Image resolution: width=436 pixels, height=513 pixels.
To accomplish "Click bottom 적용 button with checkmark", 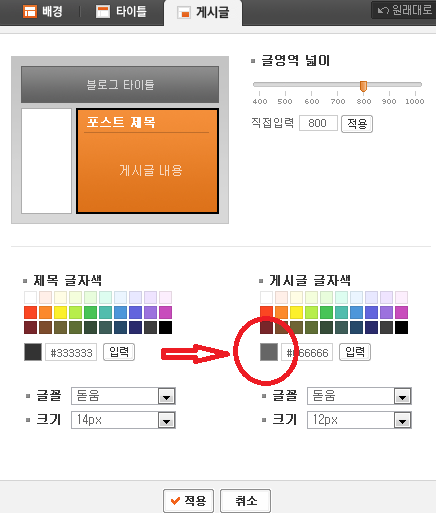I will pos(188,500).
